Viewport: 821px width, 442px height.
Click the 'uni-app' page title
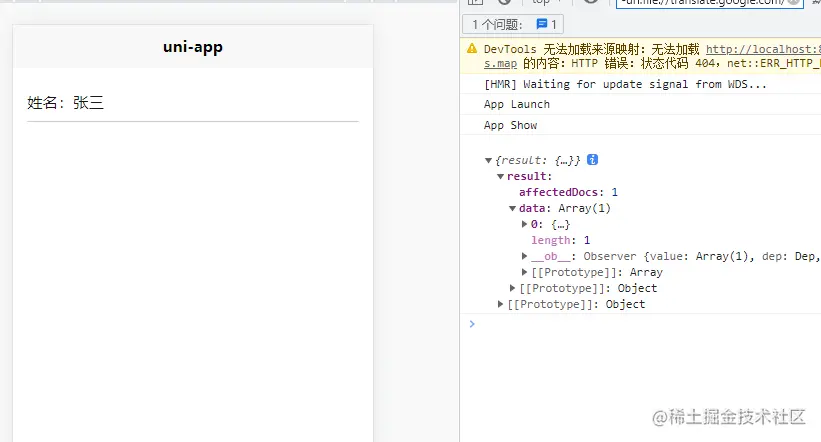[x=193, y=47]
